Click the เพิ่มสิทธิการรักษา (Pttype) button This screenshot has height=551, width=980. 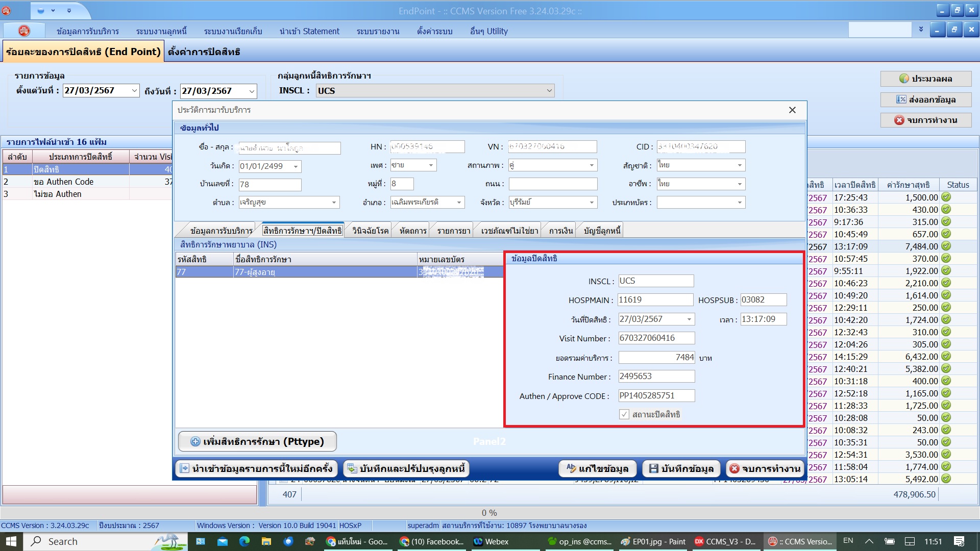click(x=258, y=441)
